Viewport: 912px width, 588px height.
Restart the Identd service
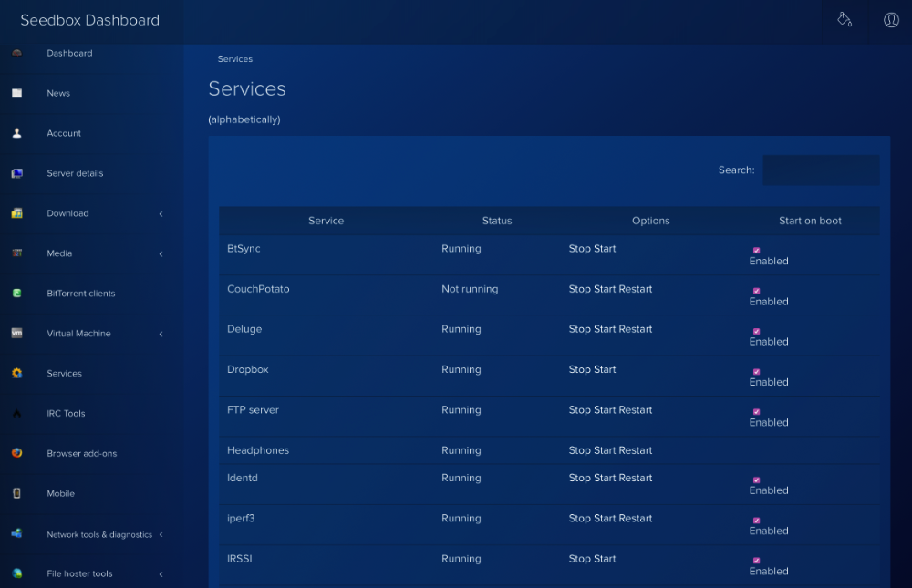(x=635, y=478)
